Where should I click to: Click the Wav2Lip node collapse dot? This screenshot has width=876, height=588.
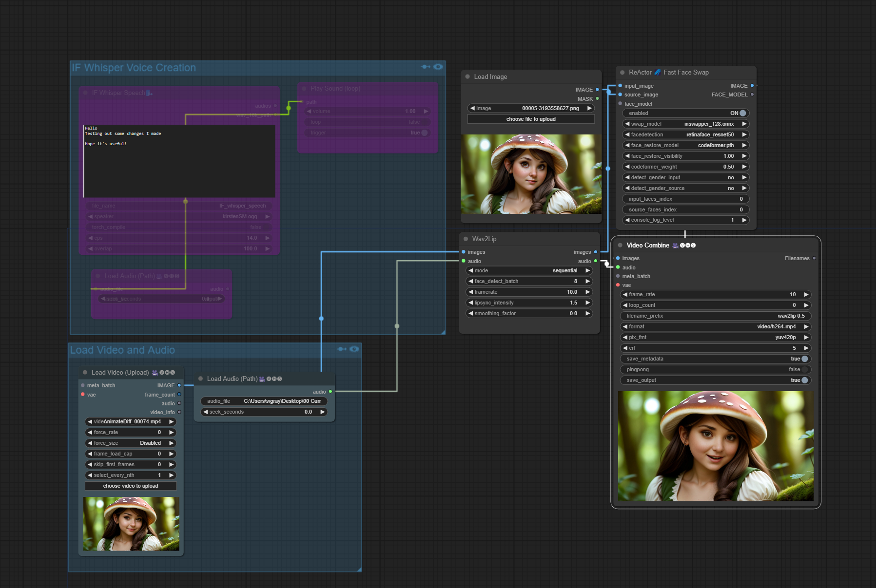click(x=466, y=239)
